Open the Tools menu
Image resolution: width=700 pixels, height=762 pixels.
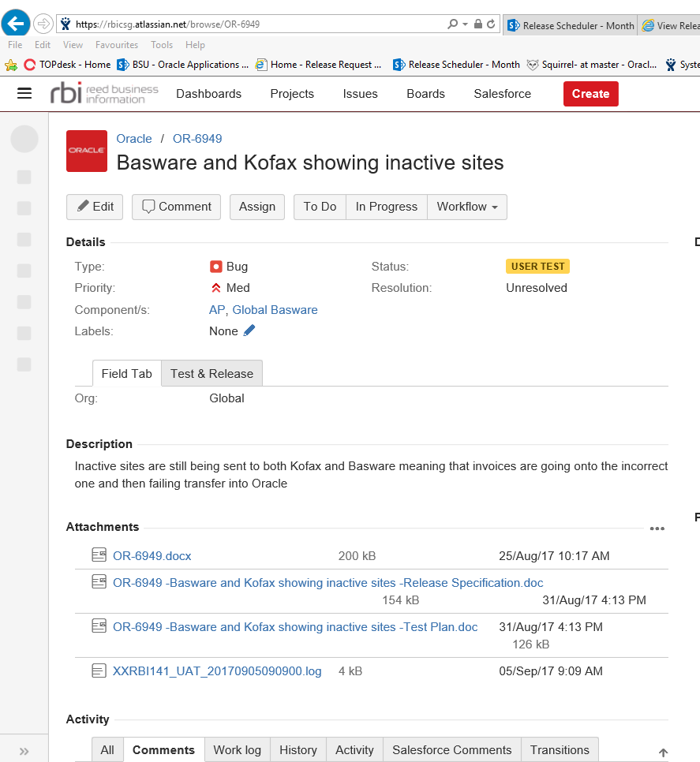click(x=162, y=45)
